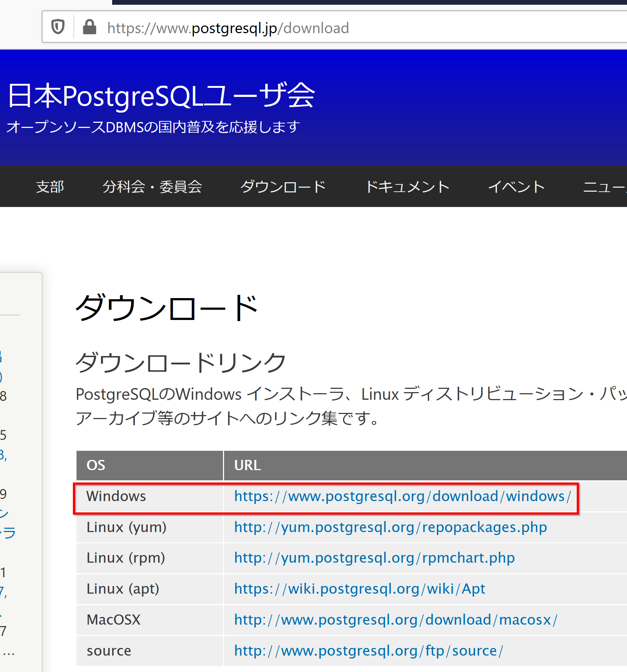627x672 pixels.
Task: Click the Linux (rpm) table cell
Action: click(x=150, y=558)
